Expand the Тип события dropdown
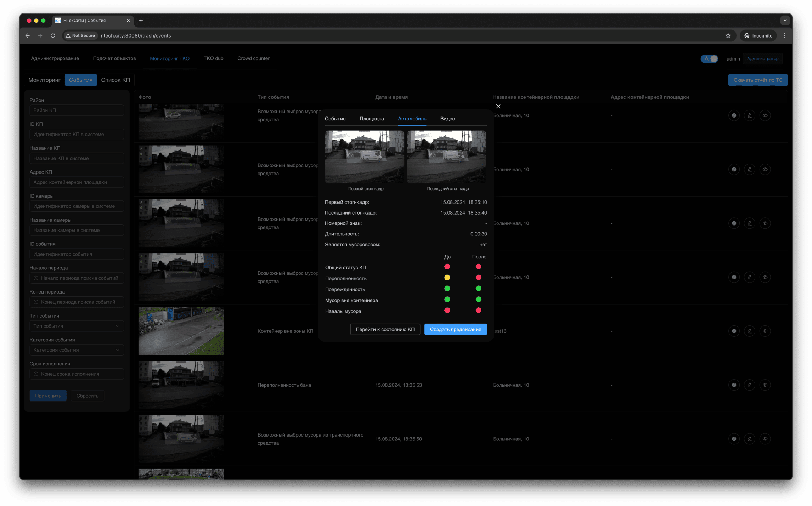This screenshot has width=812, height=506. pos(77,326)
